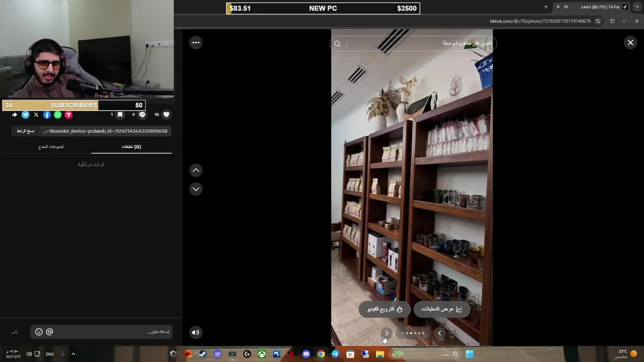Viewport: 644px width, 362px height.
Task: Open a new browser tab with plus
Action: coord(546,7)
